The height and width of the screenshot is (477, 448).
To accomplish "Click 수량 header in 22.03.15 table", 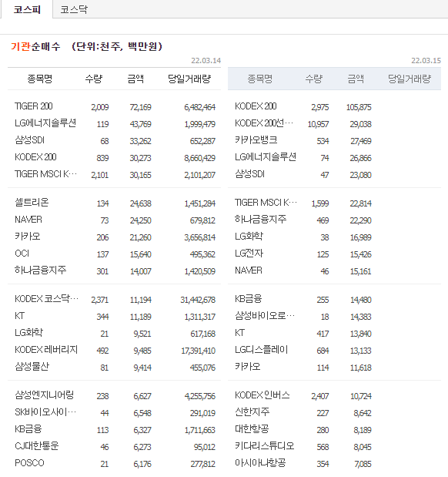I will (314, 79).
